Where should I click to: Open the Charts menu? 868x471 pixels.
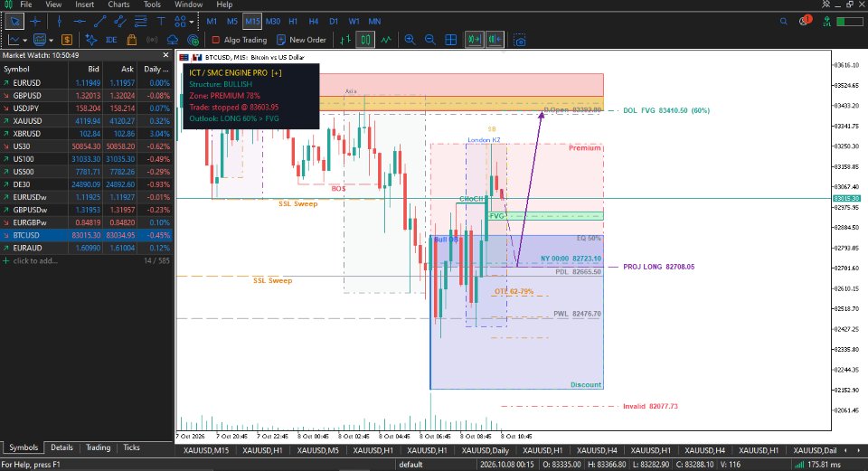click(119, 5)
